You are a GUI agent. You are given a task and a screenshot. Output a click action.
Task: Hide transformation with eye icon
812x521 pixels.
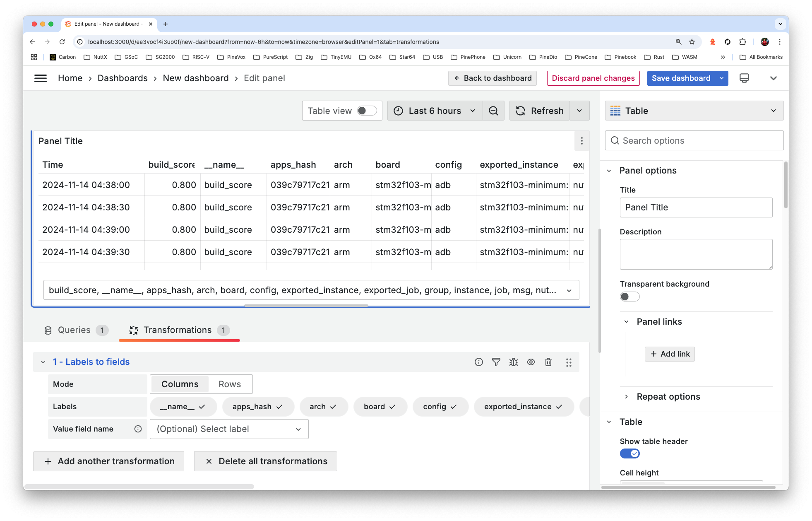pos(531,362)
